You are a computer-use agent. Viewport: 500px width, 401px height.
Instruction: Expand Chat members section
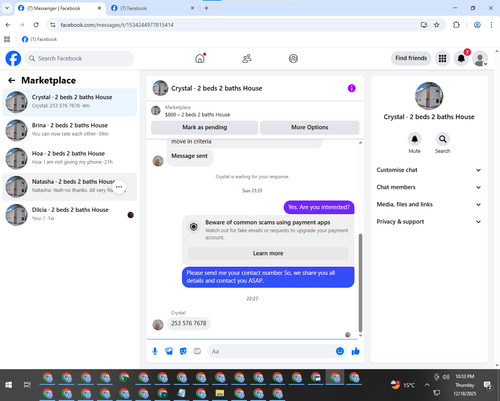[429, 187]
